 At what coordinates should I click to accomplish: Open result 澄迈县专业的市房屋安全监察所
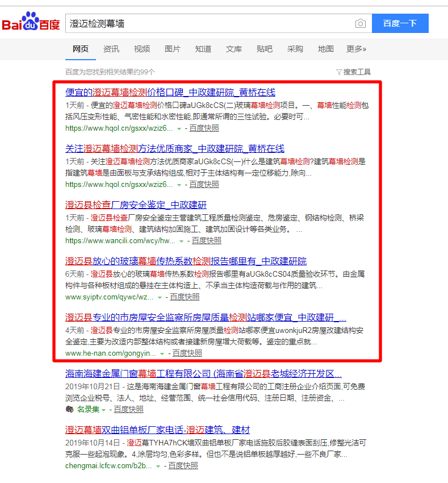(x=206, y=317)
